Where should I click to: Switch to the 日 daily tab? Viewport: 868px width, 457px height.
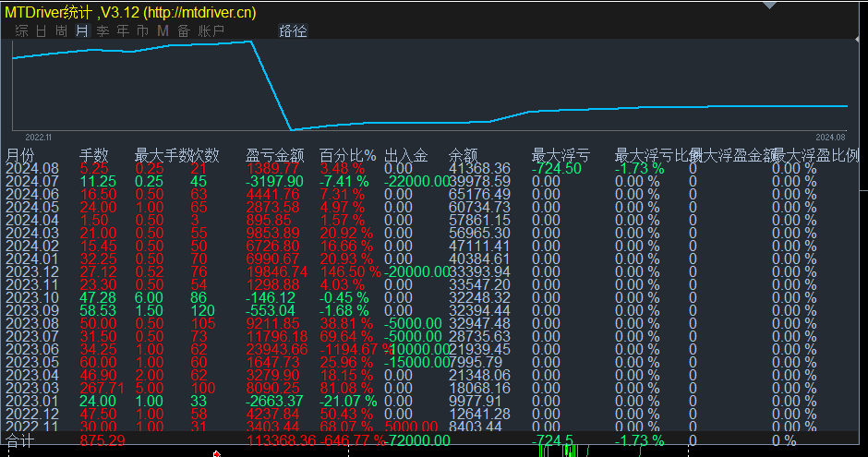pyautogui.click(x=41, y=31)
